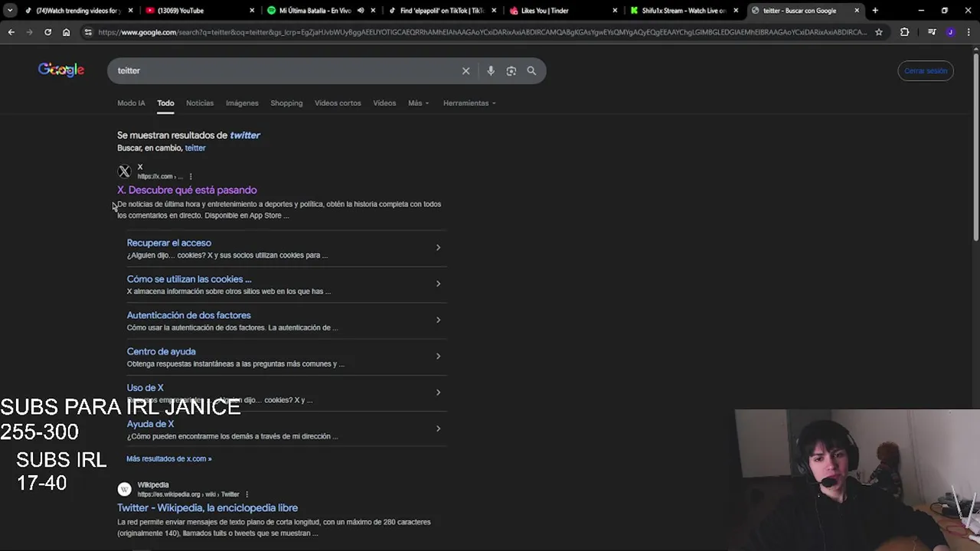Open Más resultados de x.com link

pyautogui.click(x=169, y=458)
